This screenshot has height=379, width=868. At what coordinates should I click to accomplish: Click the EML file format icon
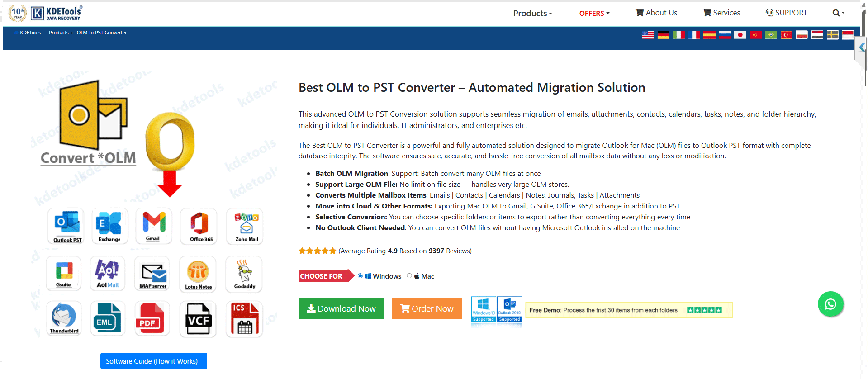coord(108,318)
